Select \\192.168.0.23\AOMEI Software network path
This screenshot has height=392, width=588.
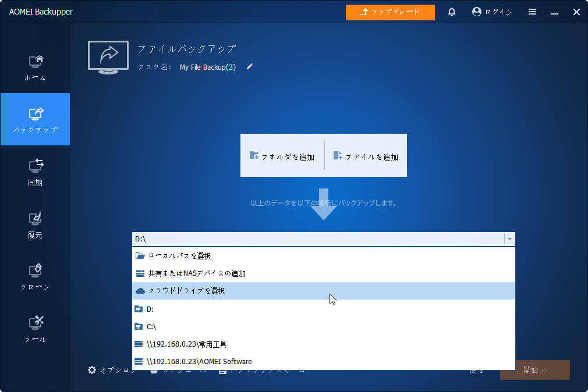[324, 362]
